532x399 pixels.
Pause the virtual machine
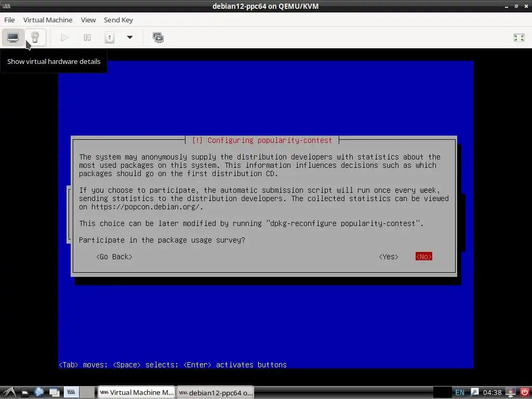pyautogui.click(x=87, y=37)
